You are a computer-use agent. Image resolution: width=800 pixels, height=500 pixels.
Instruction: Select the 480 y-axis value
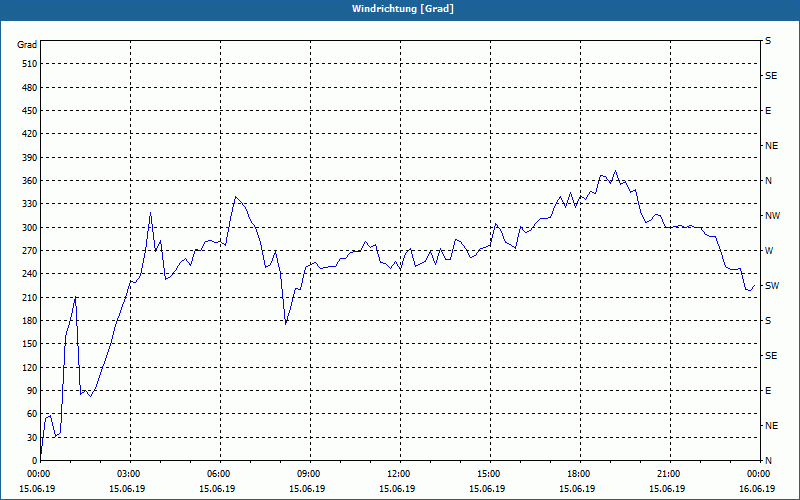click(x=30, y=88)
